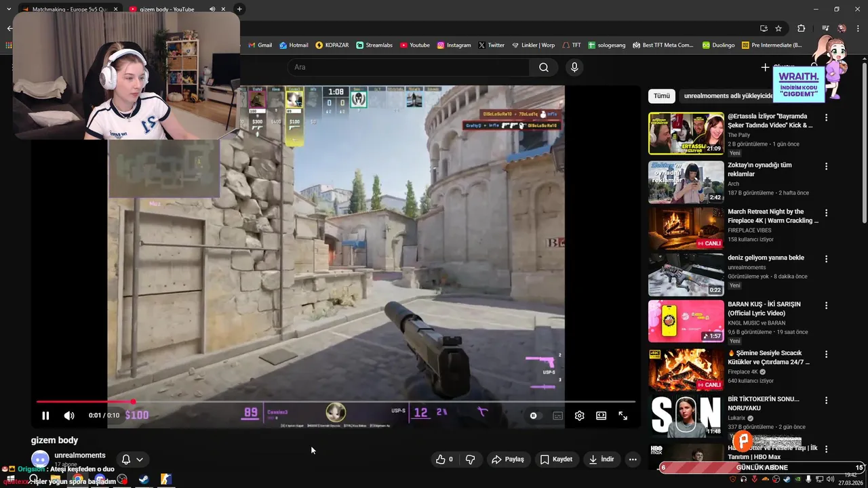Open more options for Zoktay video

826,166
